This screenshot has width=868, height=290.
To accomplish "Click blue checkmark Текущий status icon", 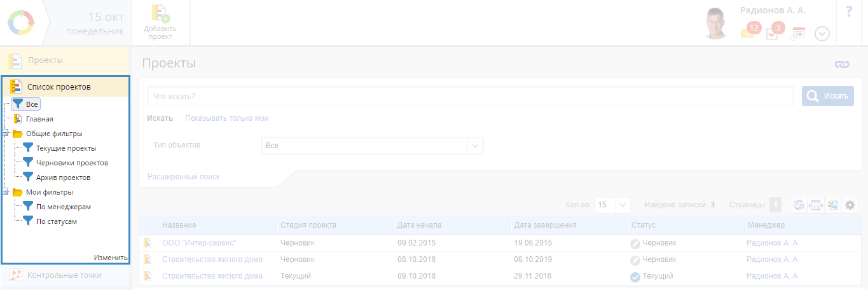I will click(635, 277).
